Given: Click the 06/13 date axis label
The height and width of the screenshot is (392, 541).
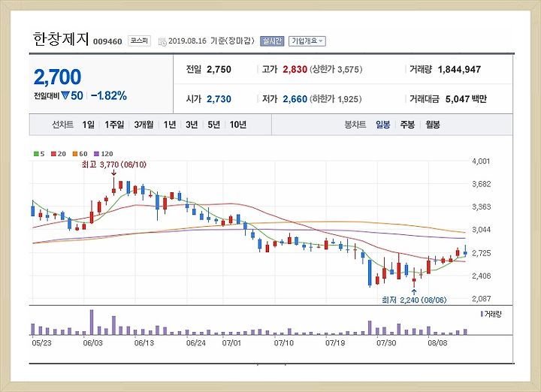Looking at the screenshot, I should (x=144, y=343).
